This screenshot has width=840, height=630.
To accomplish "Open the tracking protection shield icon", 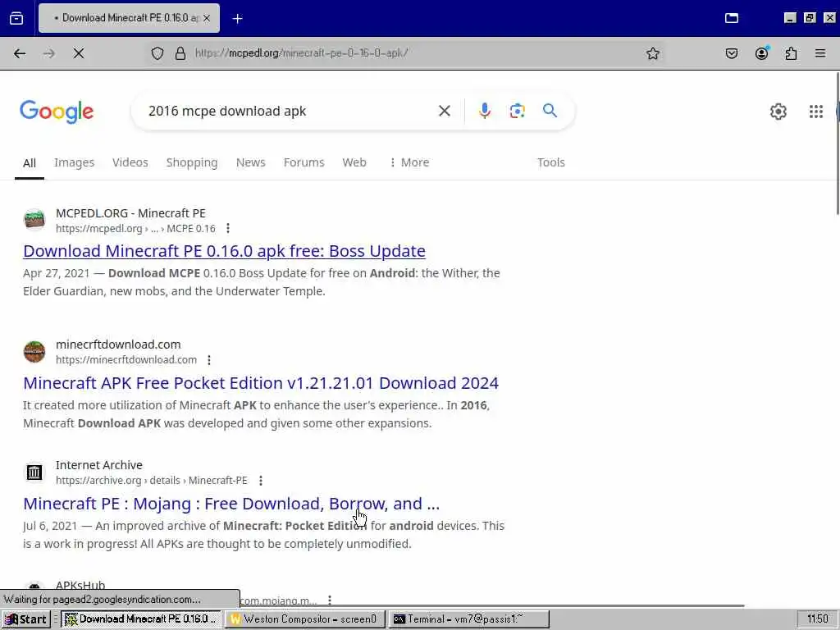I will tap(157, 53).
